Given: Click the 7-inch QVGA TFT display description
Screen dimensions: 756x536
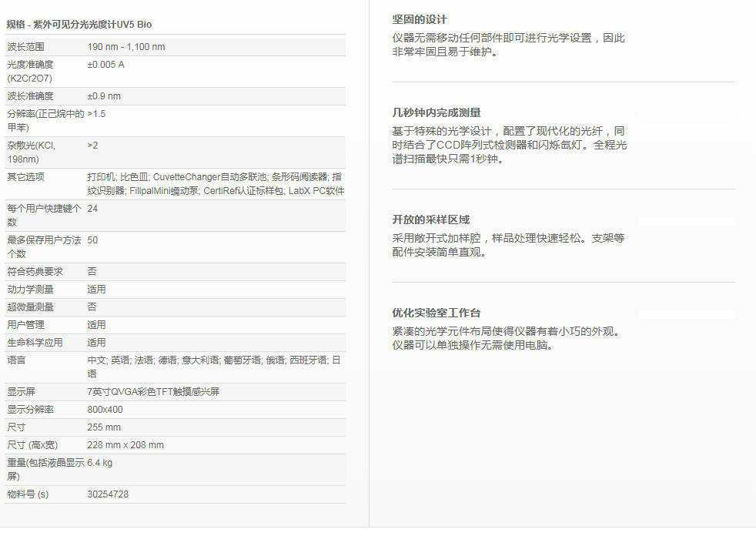Looking at the screenshot, I should 154,392.
